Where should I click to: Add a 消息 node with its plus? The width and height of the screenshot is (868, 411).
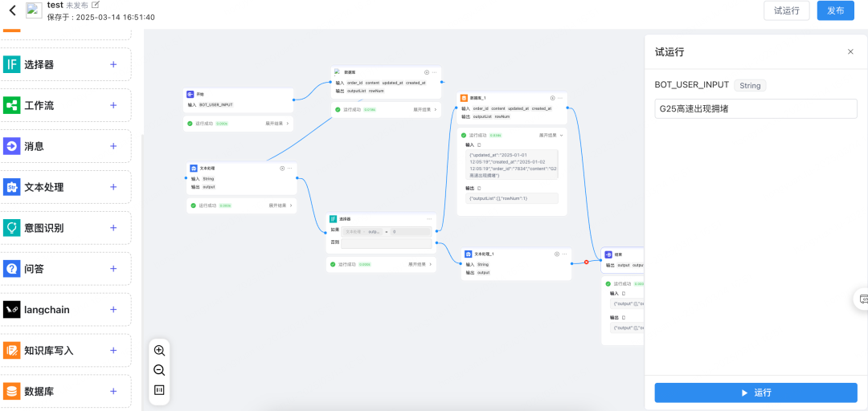coord(113,146)
